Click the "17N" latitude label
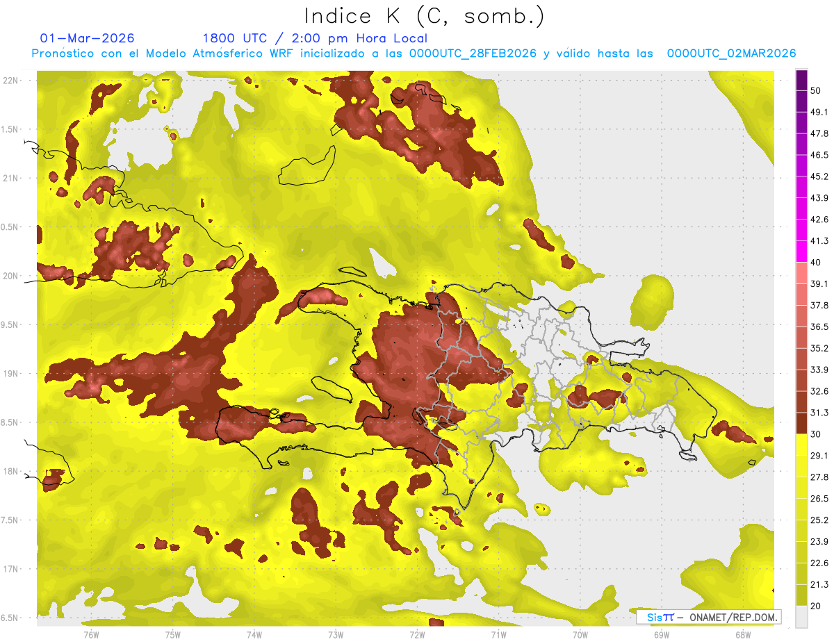 [x=10, y=569]
